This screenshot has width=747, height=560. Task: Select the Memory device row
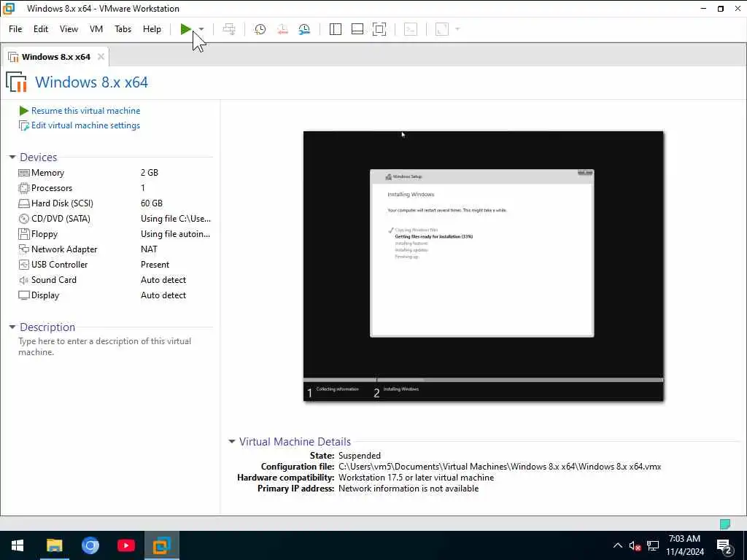[x=115, y=173]
